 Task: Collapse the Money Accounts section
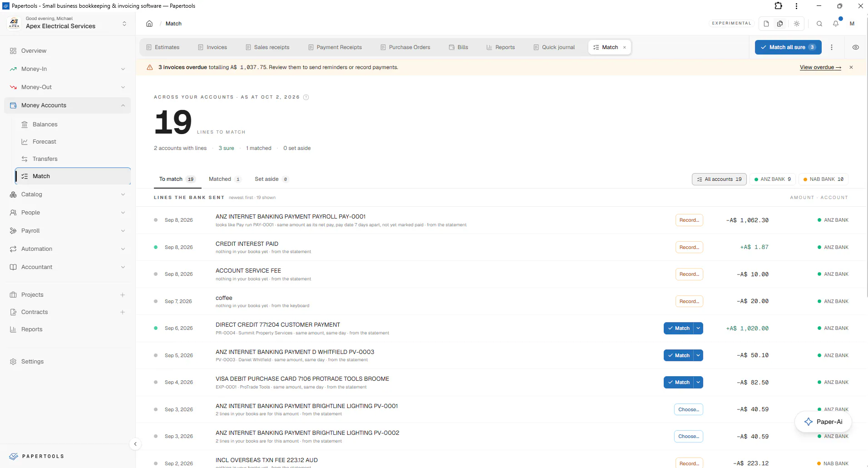coord(68,105)
